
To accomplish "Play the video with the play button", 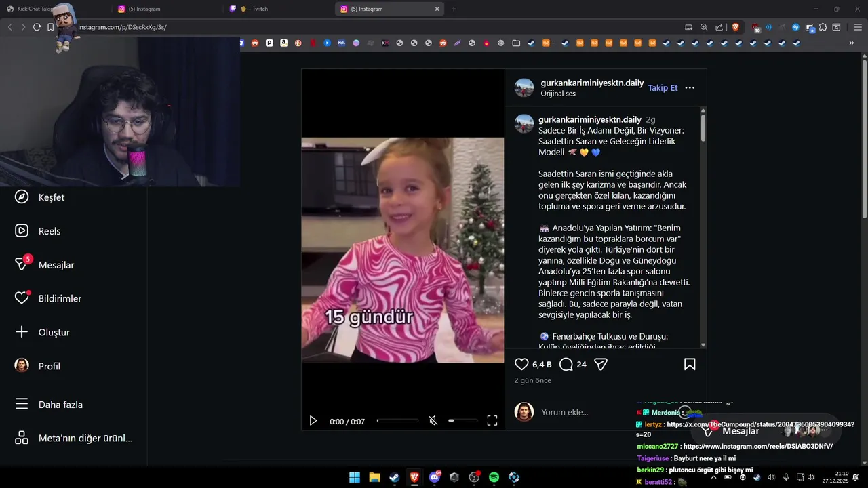I will point(313,421).
